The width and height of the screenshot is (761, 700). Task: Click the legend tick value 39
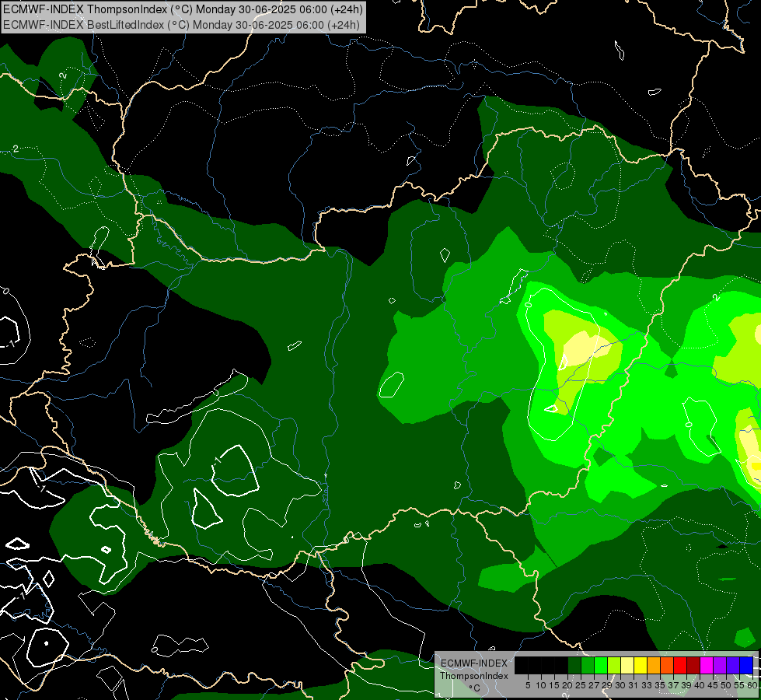[x=686, y=685]
